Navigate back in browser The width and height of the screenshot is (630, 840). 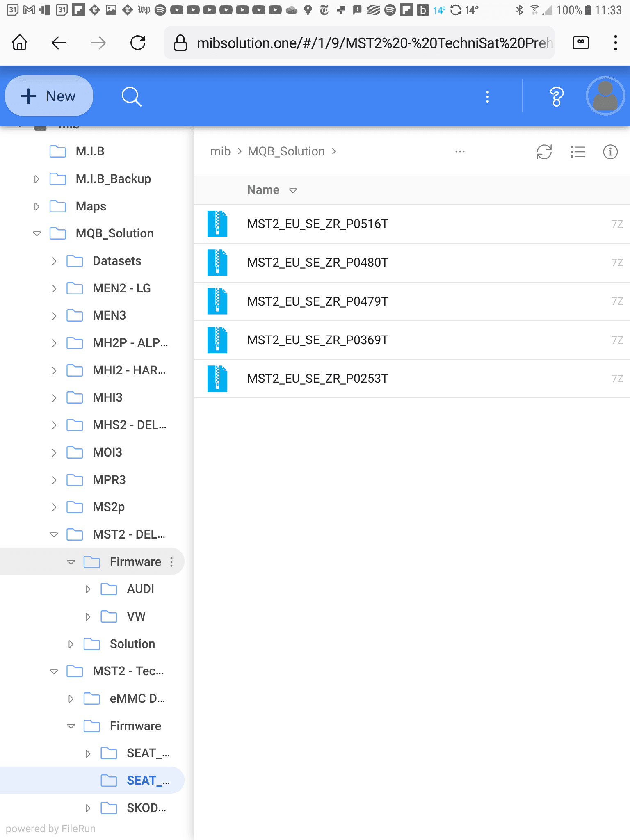click(59, 43)
